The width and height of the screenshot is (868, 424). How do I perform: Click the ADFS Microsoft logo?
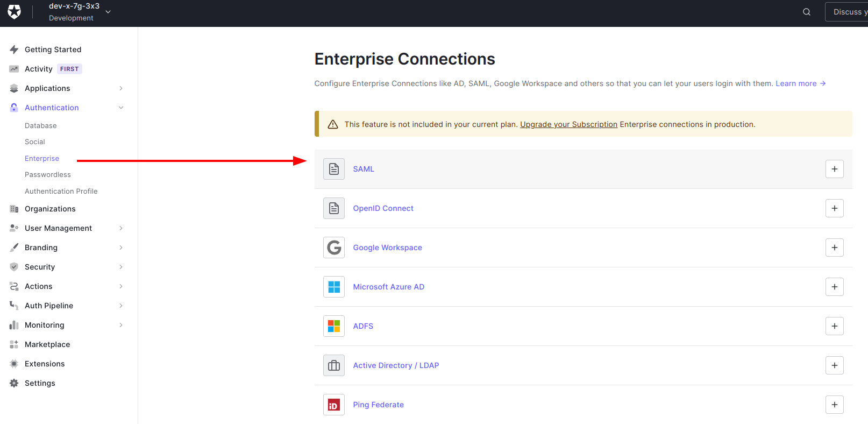[334, 326]
